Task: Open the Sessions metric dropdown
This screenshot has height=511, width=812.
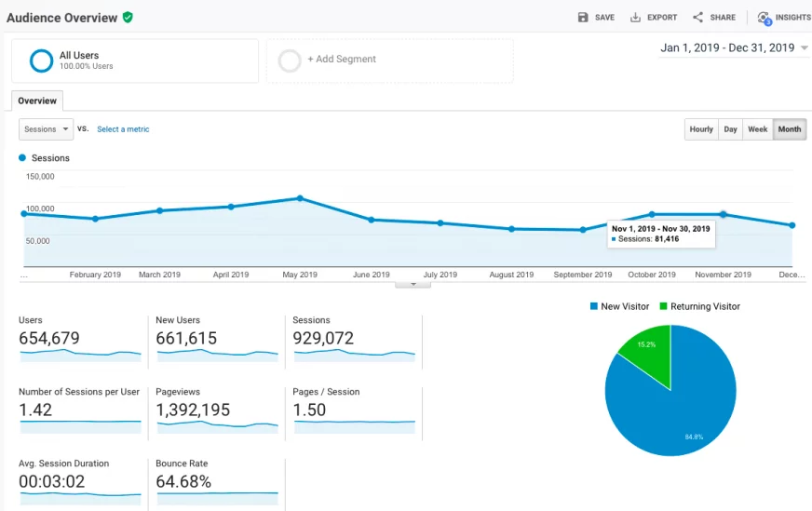Action: (46, 129)
